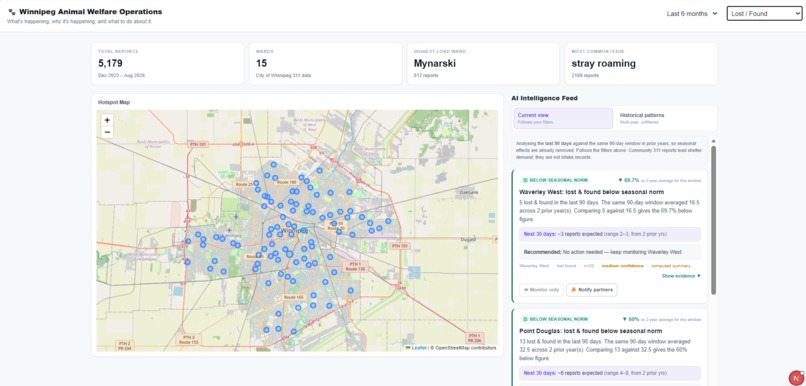This screenshot has width=806, height=386.
Task: Click the feed scrollbar thumb
Action: [x=713, y=220]
